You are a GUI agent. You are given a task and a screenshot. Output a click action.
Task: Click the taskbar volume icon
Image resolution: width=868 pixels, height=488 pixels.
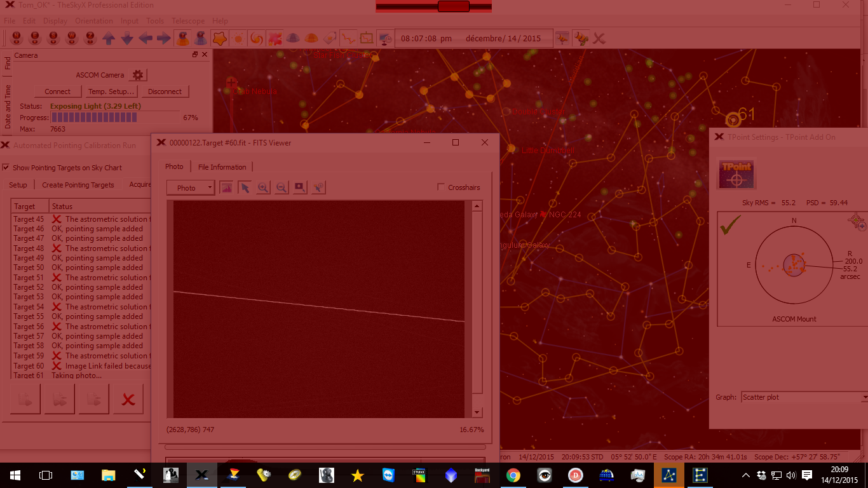click(x=791, y=475)
